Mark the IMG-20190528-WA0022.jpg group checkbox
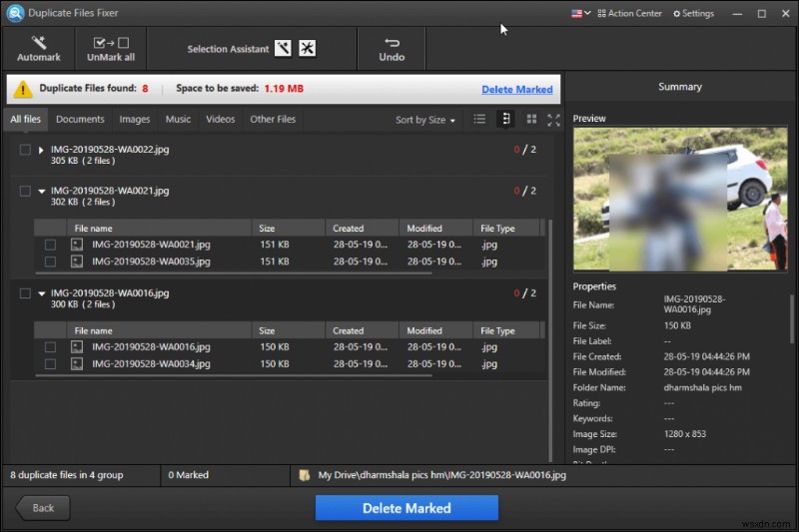Viewport: 799px width, 532px height. (25, 150)
